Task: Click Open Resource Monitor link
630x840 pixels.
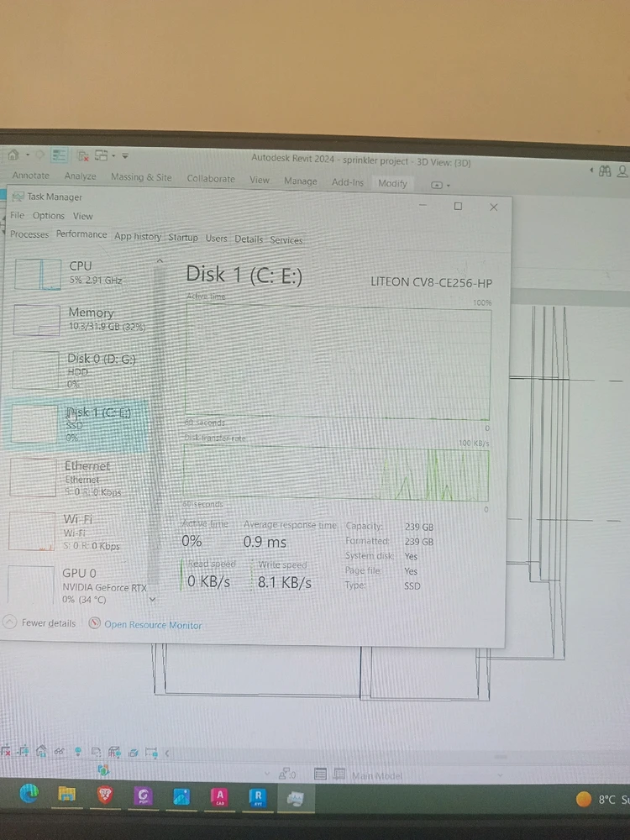Action: 153,625
